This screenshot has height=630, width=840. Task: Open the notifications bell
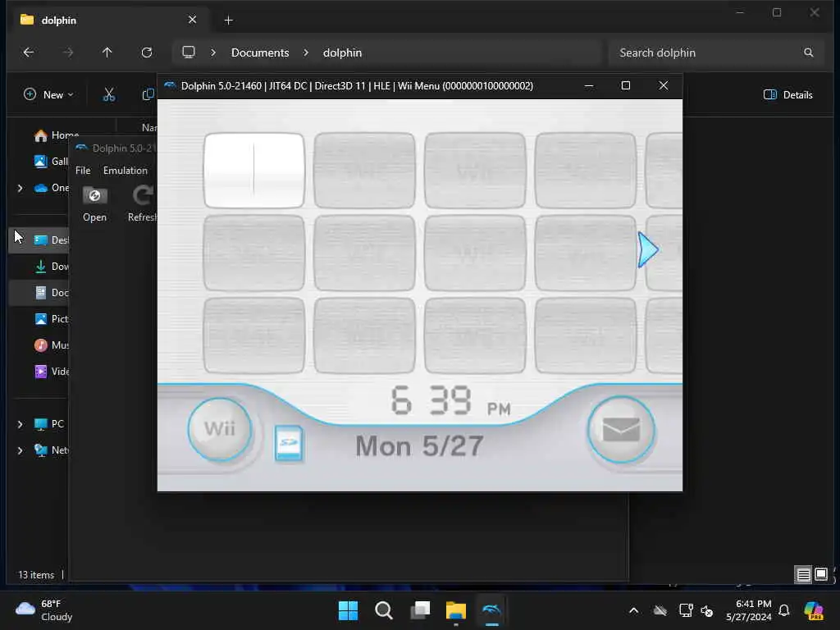point(784,610)
